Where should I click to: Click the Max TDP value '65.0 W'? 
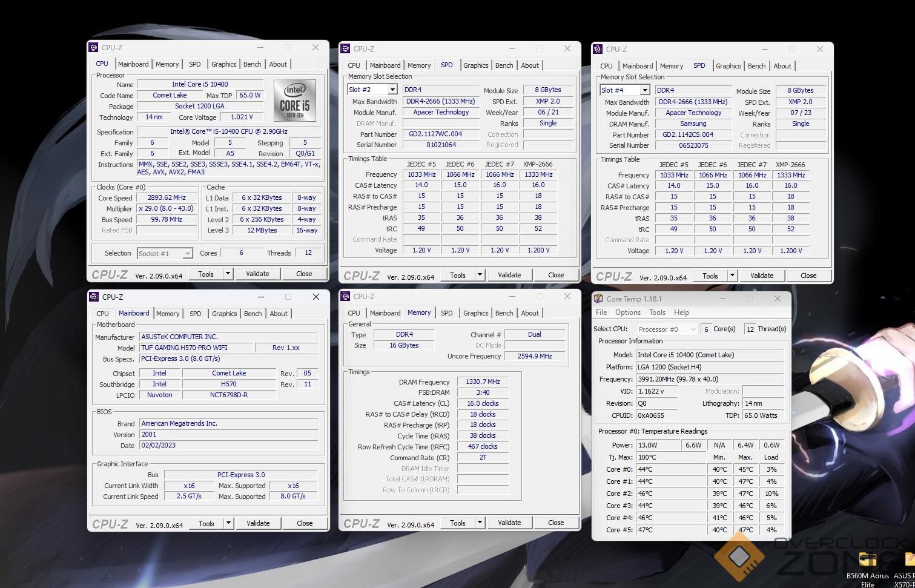tap(249, 95)
